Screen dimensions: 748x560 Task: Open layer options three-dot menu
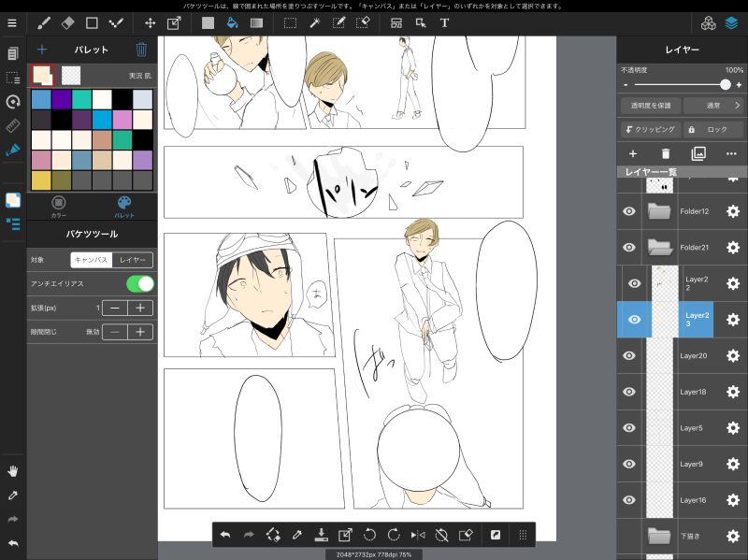731,153
